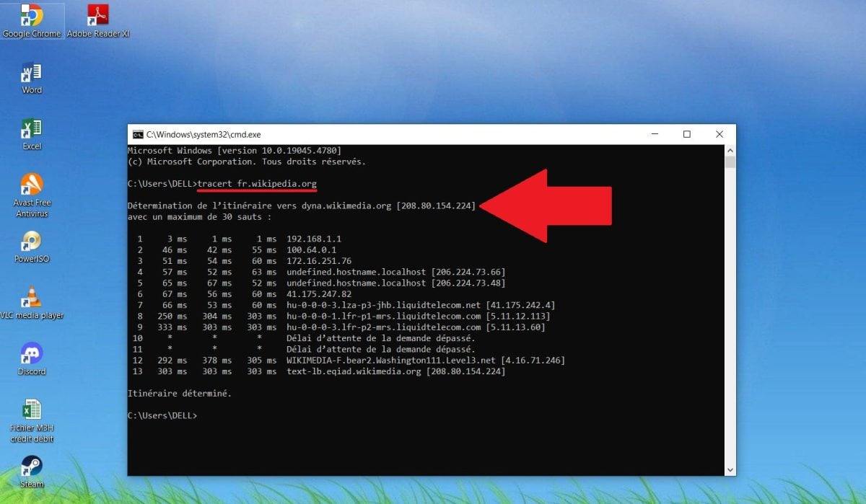
Task: Click the cmd window scrollbar thumb
Action: (x=730, y=162)
